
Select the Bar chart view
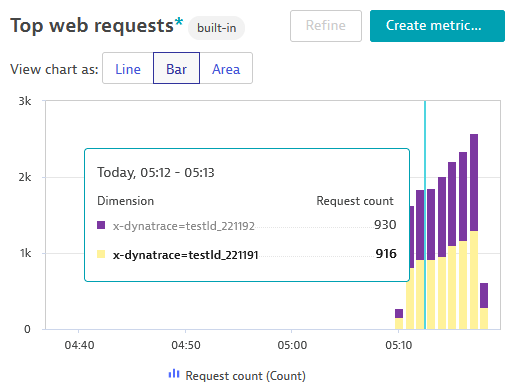[x=176, y=69]
